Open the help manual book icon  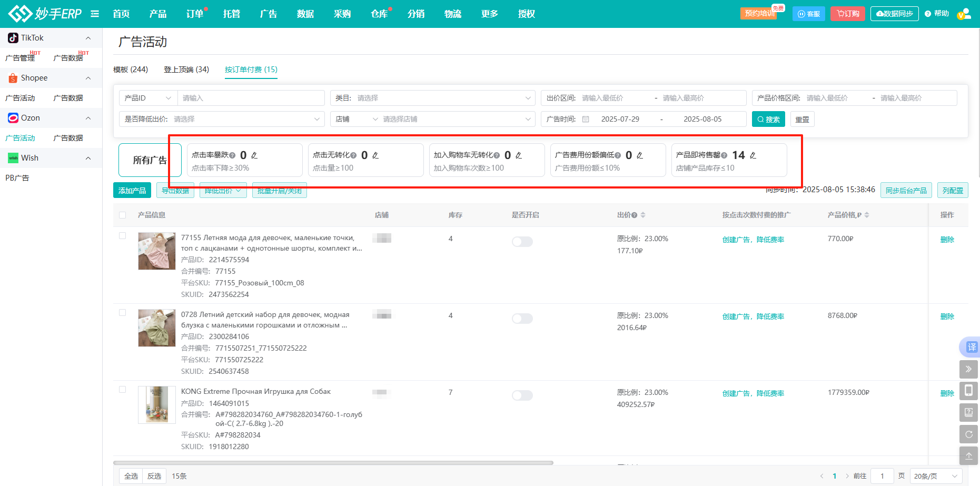point(968,412)
